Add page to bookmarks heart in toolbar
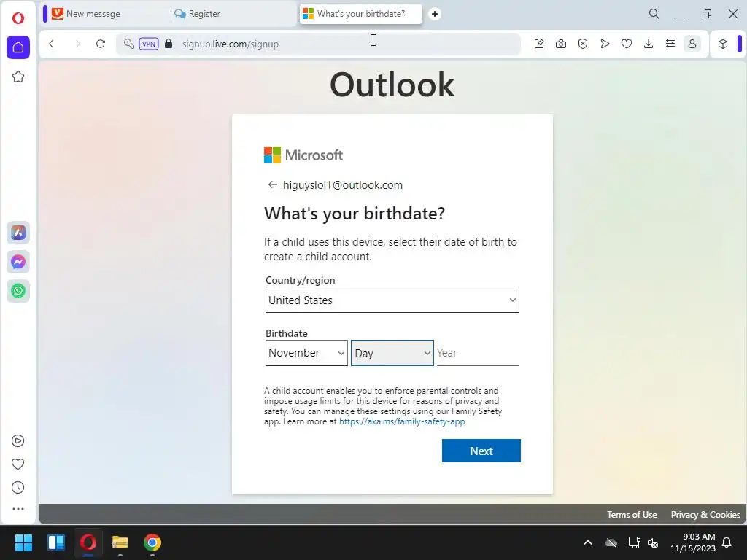The width and height of the screenshot is (747, 560). click(x=627, y=44)
